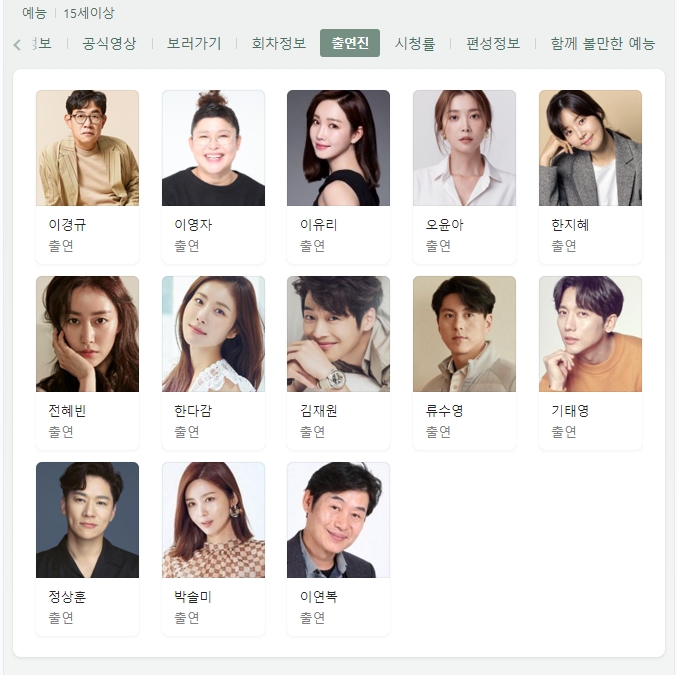Open 함께 볼만한 예능 tab

click(x=603, y=43)
